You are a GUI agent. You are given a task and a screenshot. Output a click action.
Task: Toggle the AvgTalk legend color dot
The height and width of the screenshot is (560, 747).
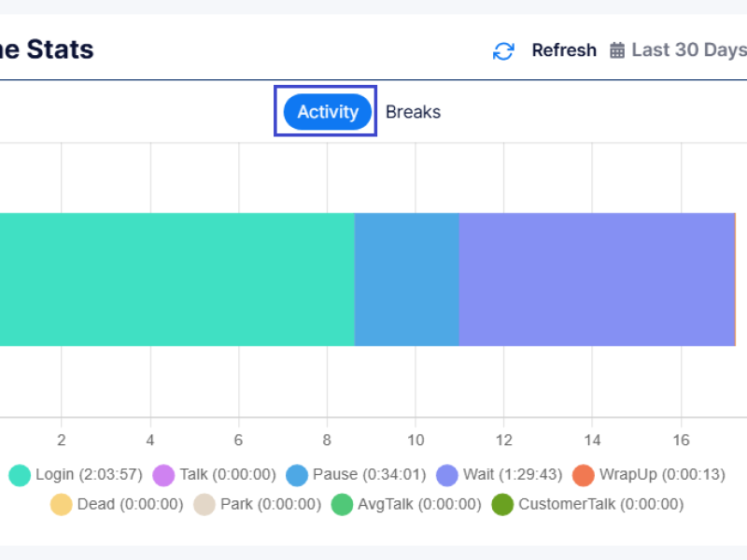click(x=342, y=505)
